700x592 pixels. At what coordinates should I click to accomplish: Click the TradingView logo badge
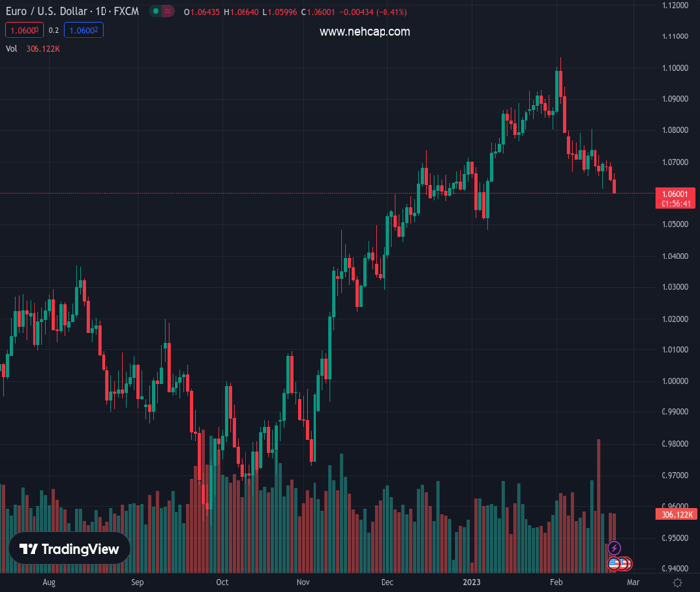pyautogui.click(x=69, y=550)
